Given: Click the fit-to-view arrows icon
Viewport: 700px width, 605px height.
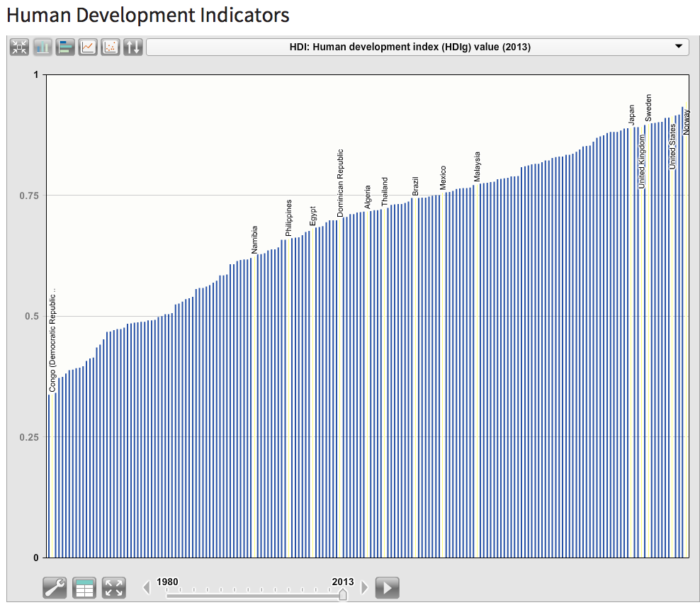Looking at the screenshot, I should pos(19,47).
